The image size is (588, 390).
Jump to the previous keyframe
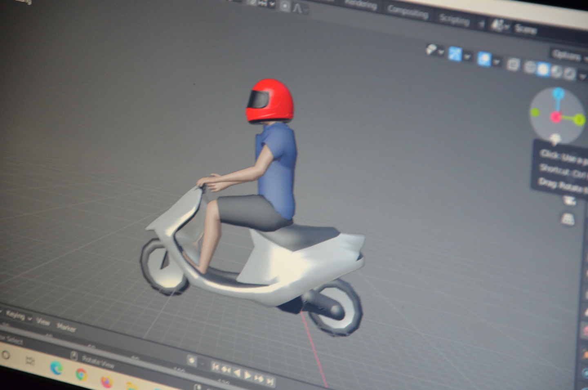point(226,370)
